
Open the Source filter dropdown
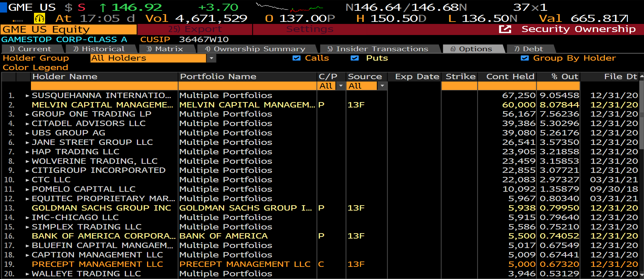(x=382, y=86)
